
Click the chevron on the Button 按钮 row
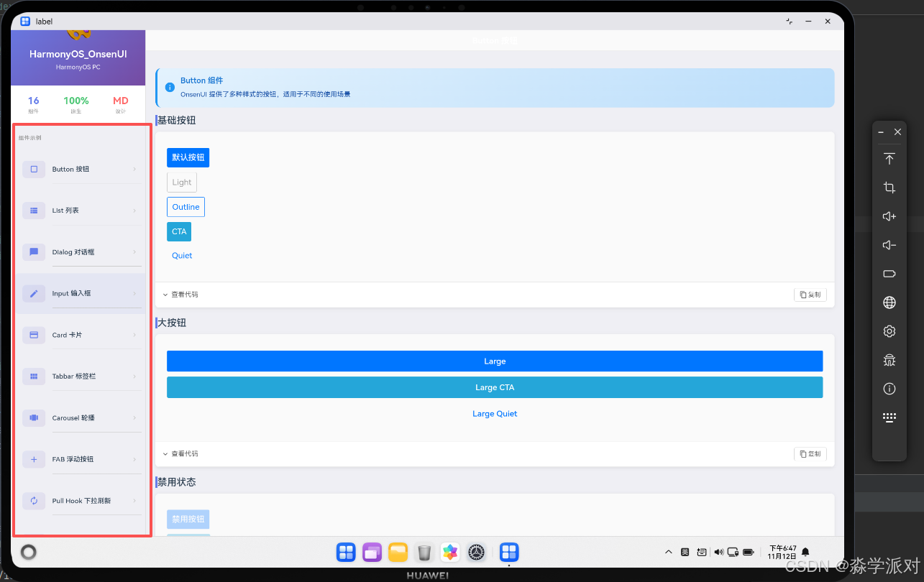(134, 170)
